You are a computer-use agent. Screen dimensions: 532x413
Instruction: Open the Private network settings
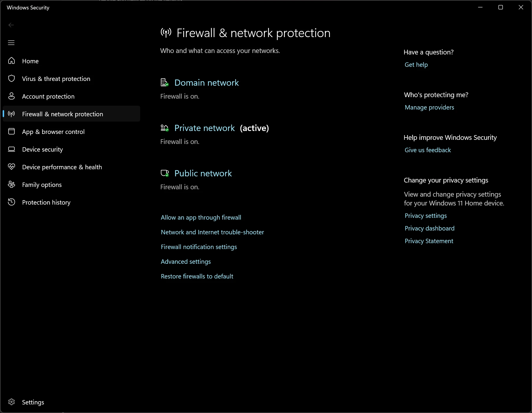204,128
